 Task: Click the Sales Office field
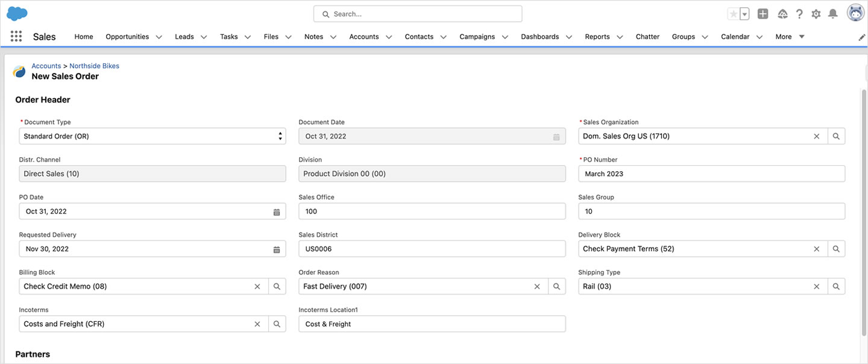pyautogui.click(x=432, y=212)
